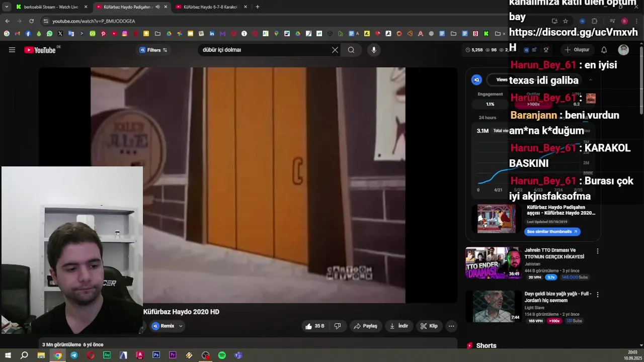Close the berkoabiii Stream tab
644x362 pixels.
[x=86, y=7]
